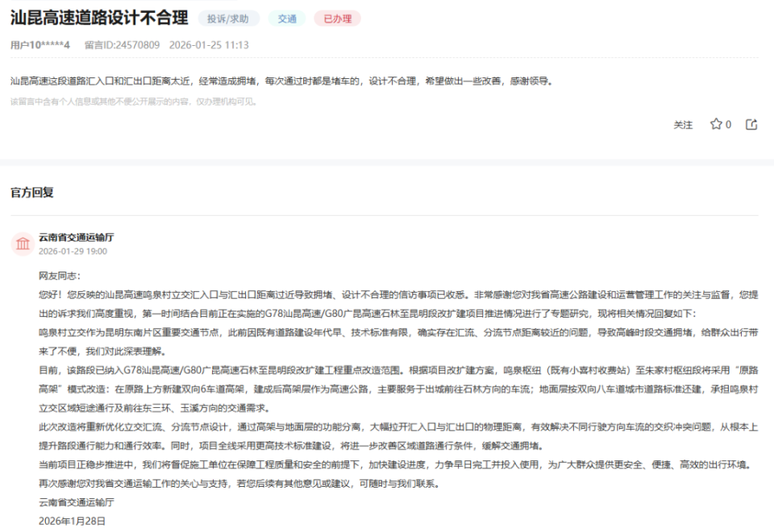Follow this petition via 关注
This screenshot has width=774, height=532.
(683, 125)
